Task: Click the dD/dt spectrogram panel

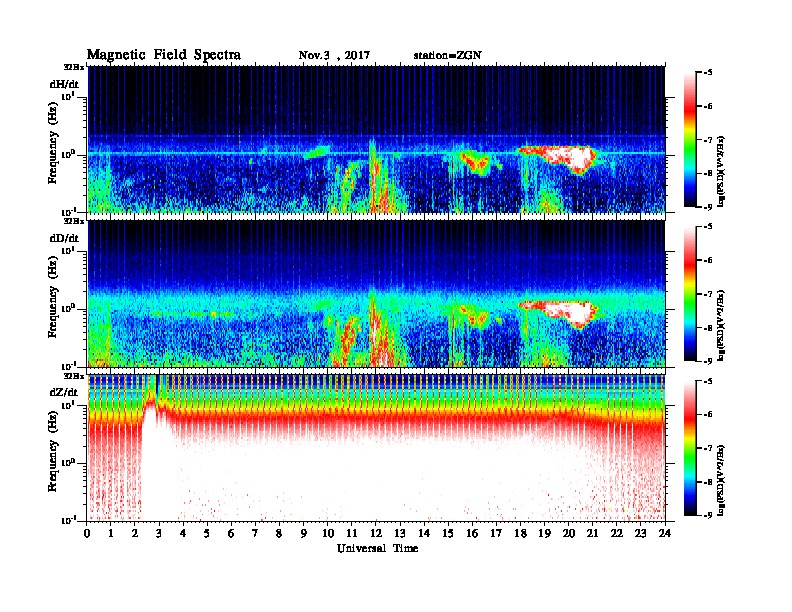Action: pos(376,293)
